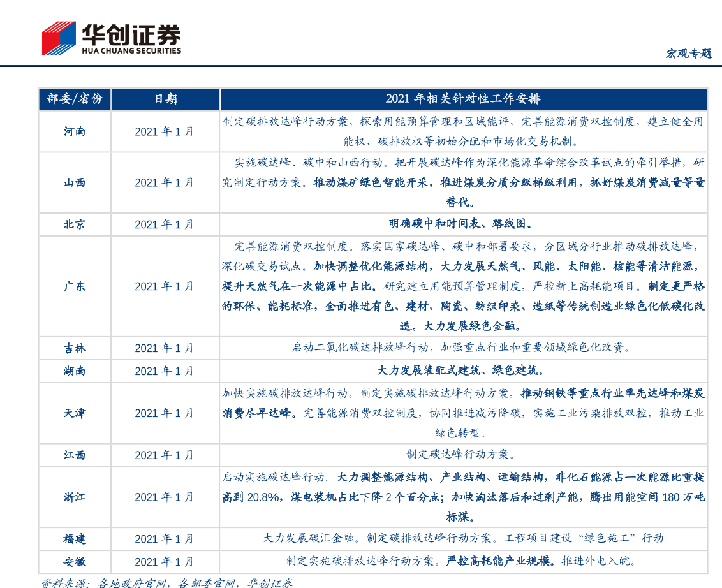Select the 湖南 province entry
Viewport: 722px width, 588px height.
pos(75,372)
